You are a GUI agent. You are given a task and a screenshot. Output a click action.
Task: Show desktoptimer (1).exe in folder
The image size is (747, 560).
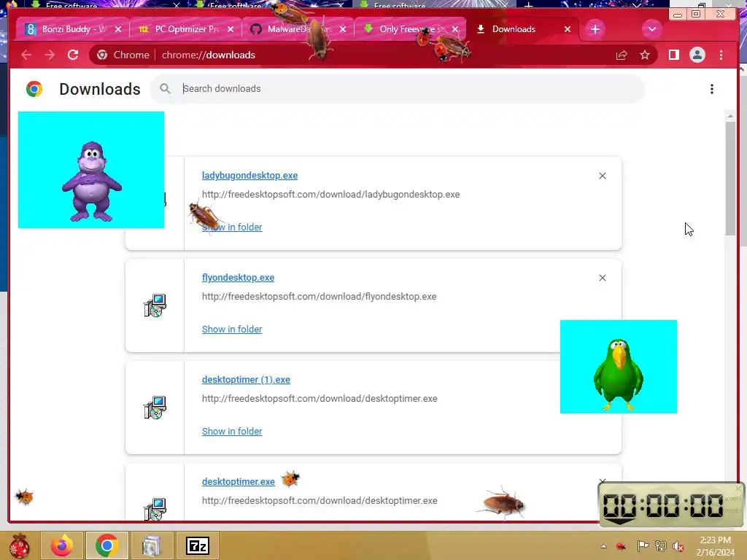232,431
